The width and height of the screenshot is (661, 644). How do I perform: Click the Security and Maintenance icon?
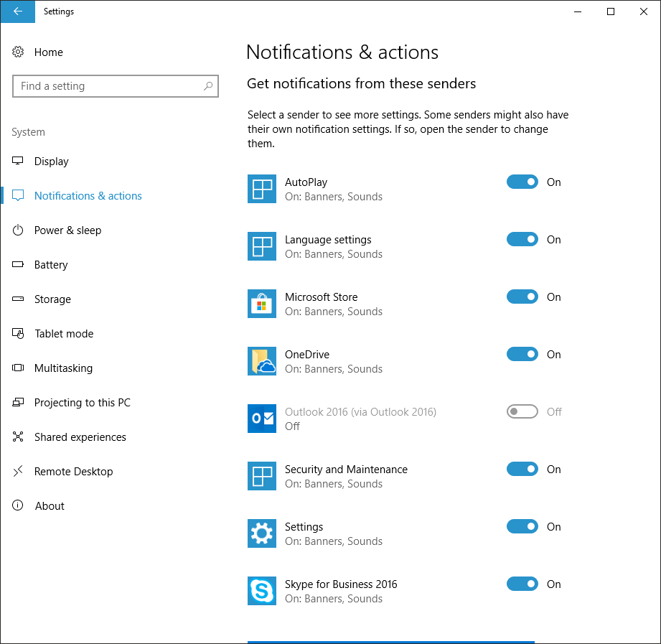tap(262, 476)
